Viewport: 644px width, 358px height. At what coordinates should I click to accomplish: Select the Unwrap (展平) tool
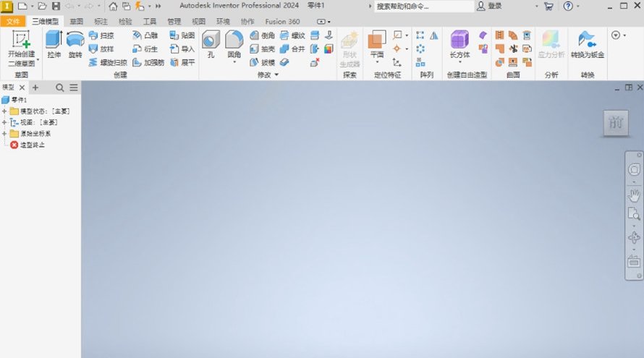(182, 62)
